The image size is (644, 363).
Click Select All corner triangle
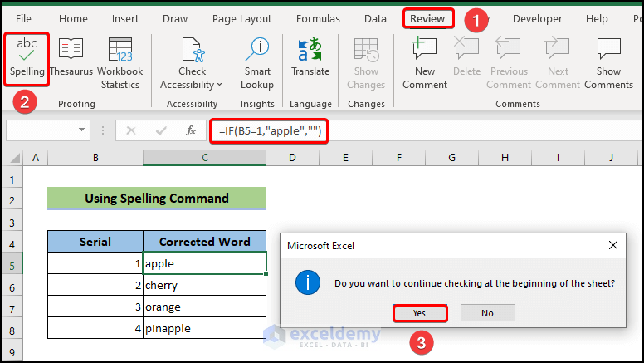point(15,158)
